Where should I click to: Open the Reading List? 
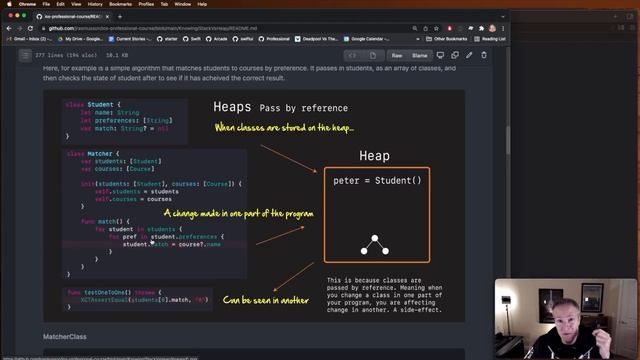(x=490, y=39)
